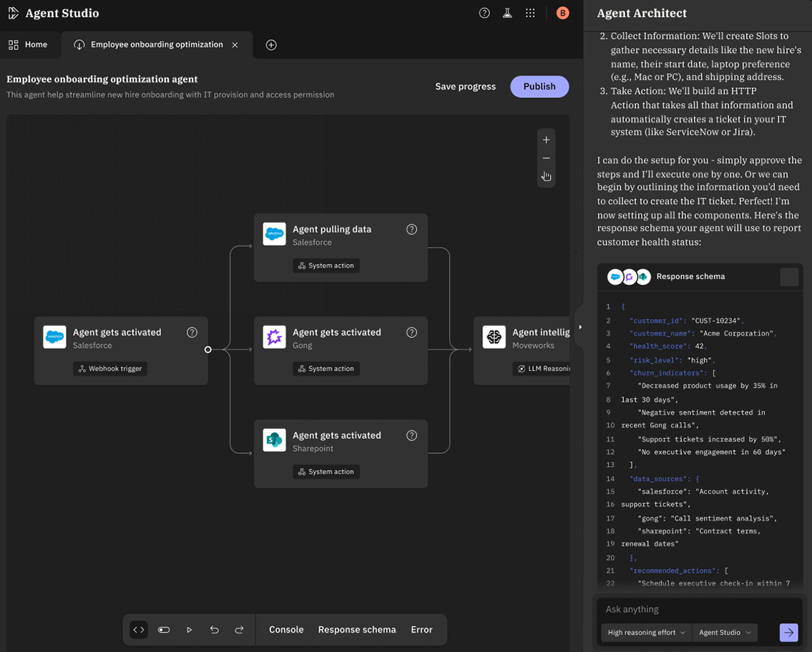This screenshot has height=652, width=812.
Task: Click the zoom out minus button
Action: coord(546,158)
